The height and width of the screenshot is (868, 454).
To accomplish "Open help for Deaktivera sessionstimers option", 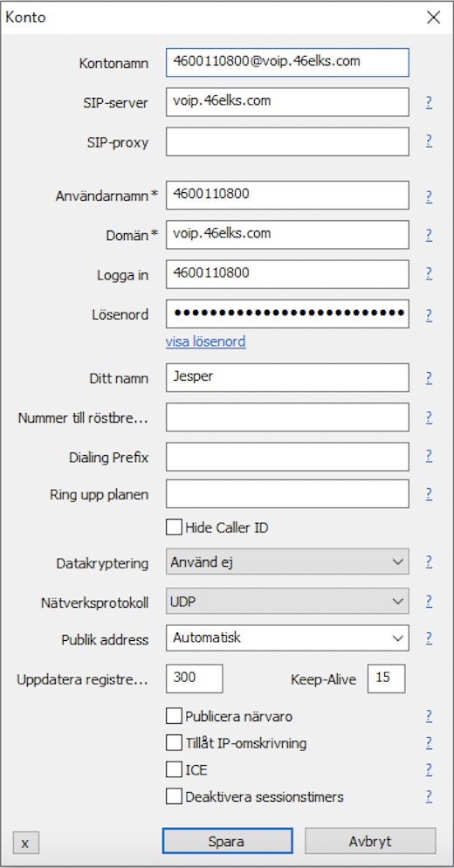I will [429, 796].
